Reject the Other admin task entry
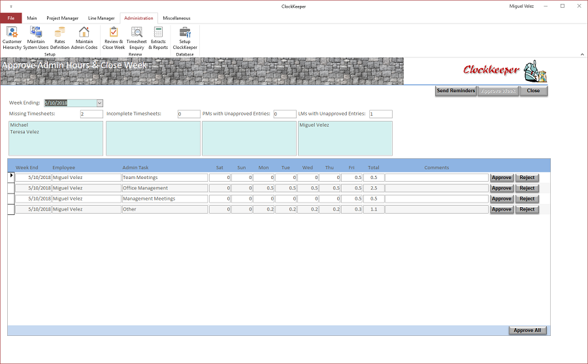This screenshot has width=588, height=364. point(527,209)
